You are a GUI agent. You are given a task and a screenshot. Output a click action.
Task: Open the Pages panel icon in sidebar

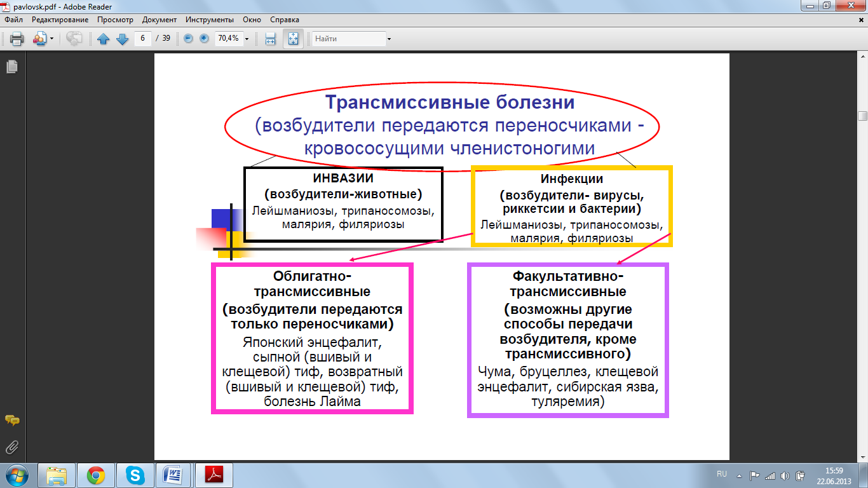[x=11, y=66]
